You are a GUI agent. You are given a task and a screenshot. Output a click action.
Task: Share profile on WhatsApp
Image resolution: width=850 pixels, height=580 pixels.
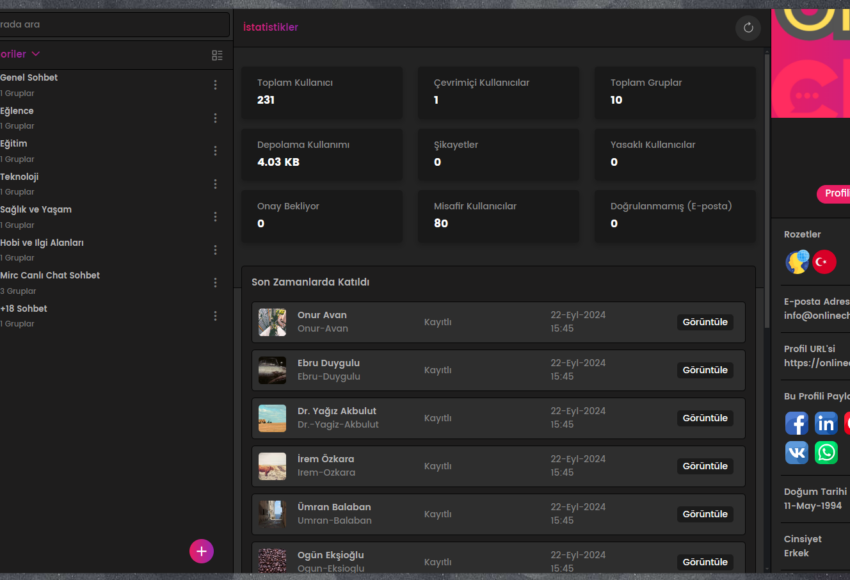tap(826, 453)
